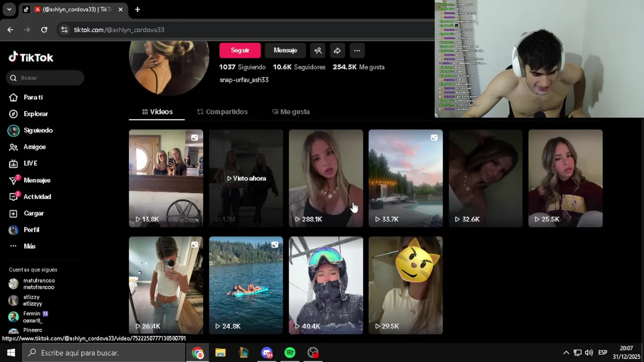Click the pink Seguir button
Image resolution: width=644 pixels, height=362 pixels.
[240, 50]
